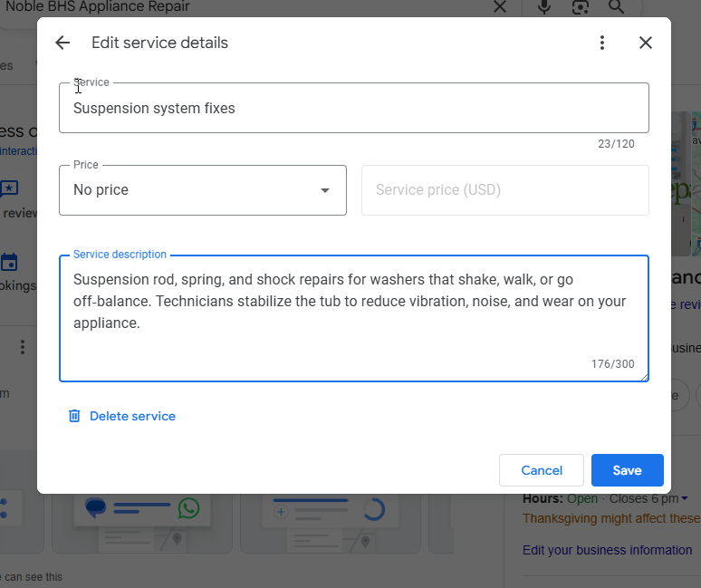Click the back arrow in dialog header
This screenshot has width=701, height=588.
coord(62,43)
